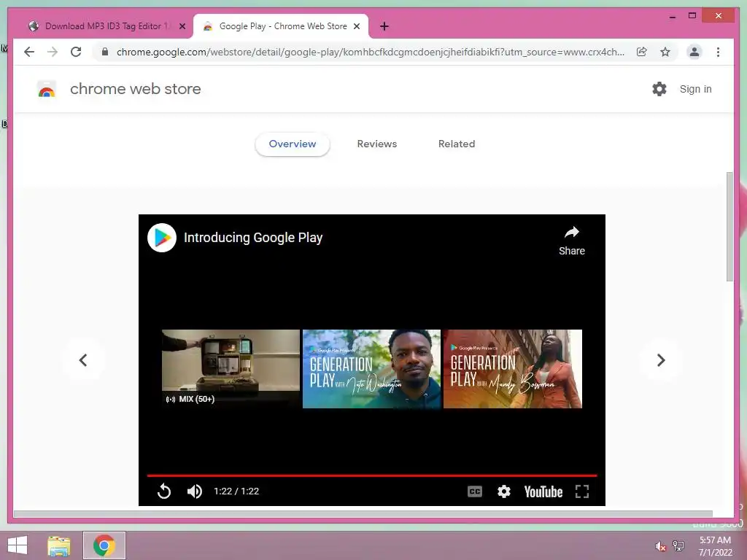
Task: Click the Chrome Web Store rainbow logo
Action: (x=47, y=89)
